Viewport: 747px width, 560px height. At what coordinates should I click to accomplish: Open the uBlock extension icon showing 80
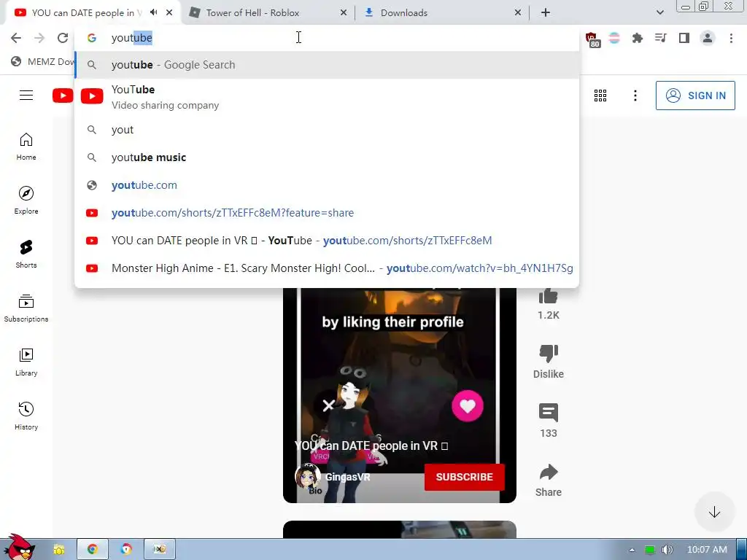592,39
